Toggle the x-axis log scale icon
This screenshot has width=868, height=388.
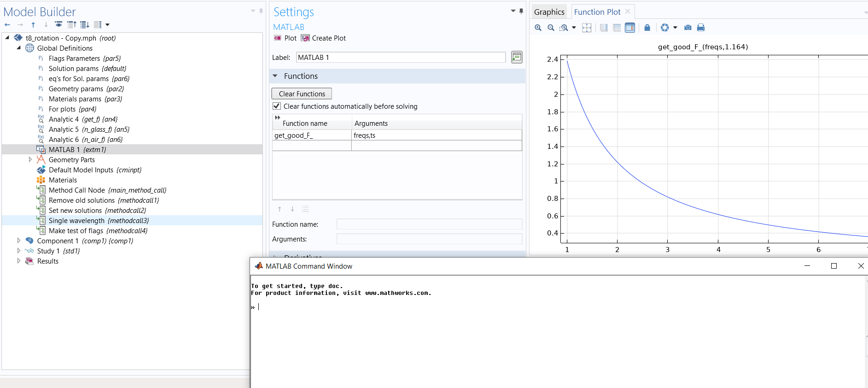tap(604, 28)
